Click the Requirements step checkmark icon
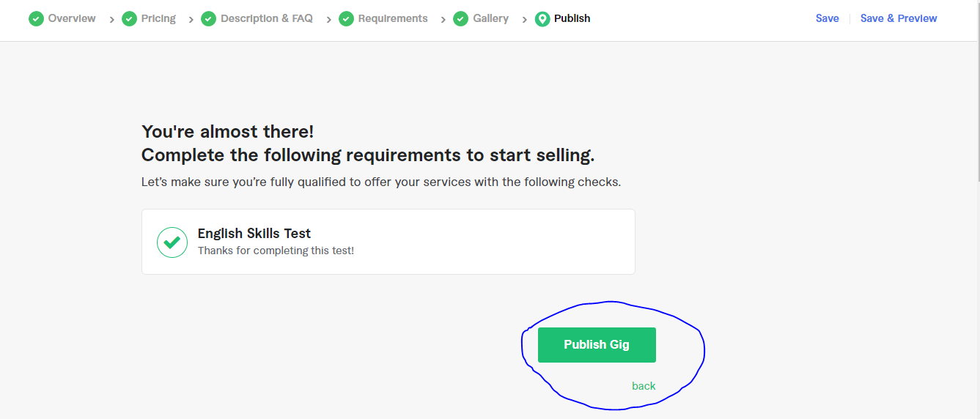This screenshot has width=980, height=419. tap(346, 19)
